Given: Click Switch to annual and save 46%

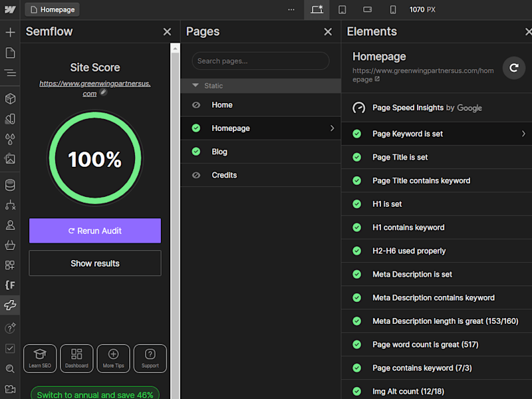Looking at the screenshot, I should tap(95, 394).
